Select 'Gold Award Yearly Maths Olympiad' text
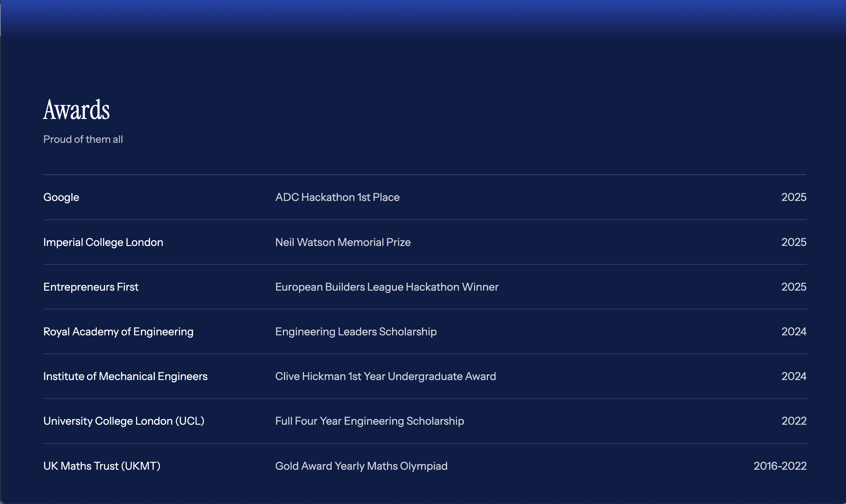The height and width of the screenshot is (504, 846). (362, 466)
